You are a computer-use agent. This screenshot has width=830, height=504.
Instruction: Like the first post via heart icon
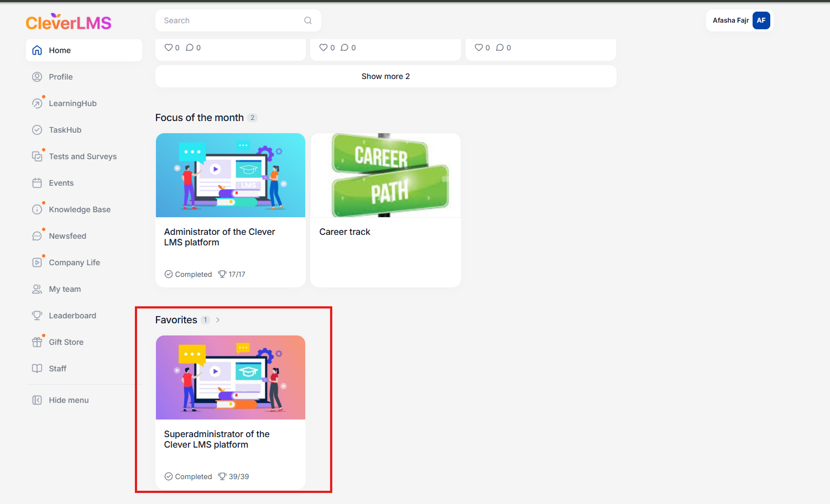169,48
